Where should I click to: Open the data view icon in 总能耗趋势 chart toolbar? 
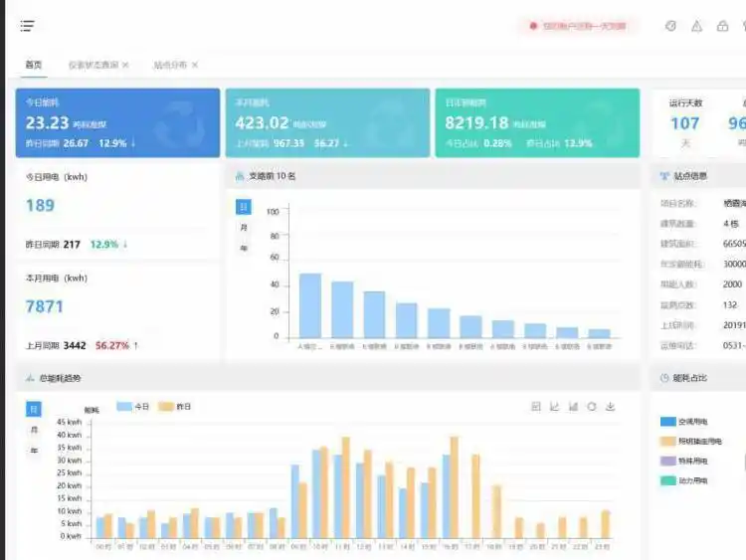[536, 406]
